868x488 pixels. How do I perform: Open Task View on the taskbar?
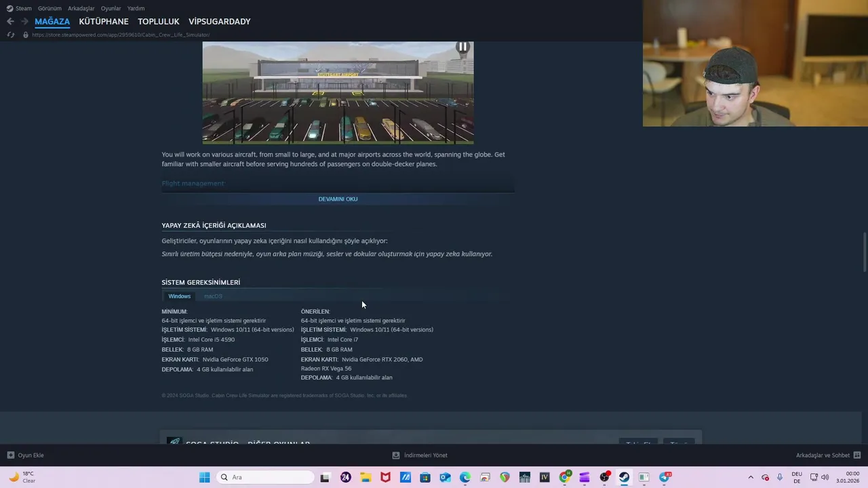click(x=325, y=477)
